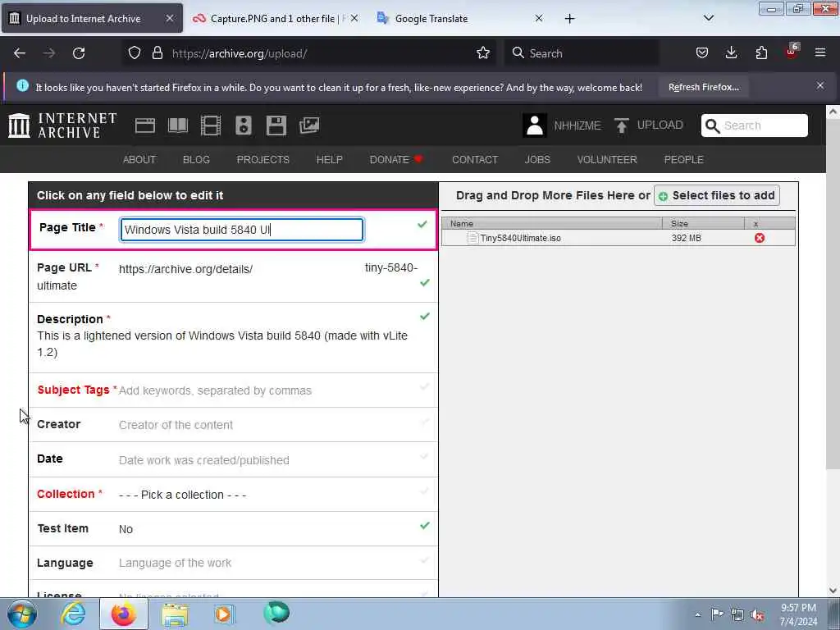The width and height of the screenshot is (840, 630).
Task: Click the uBlock extension icon with badge
Action: pos(792,52)
